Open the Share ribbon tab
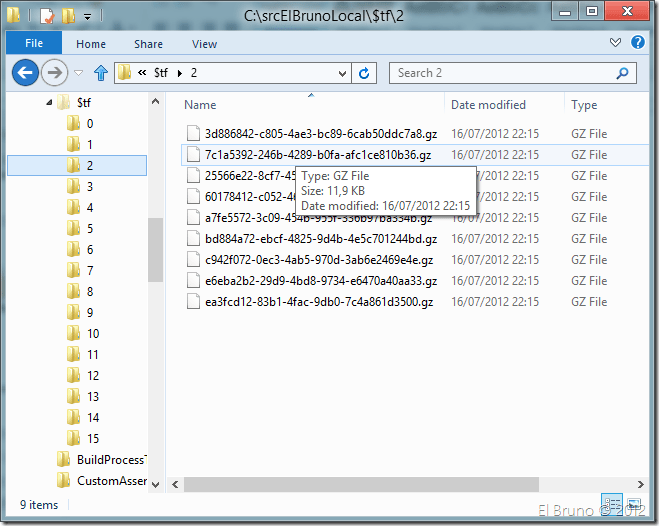The width and height of the screenshot is (659, 526). point(148,44)
